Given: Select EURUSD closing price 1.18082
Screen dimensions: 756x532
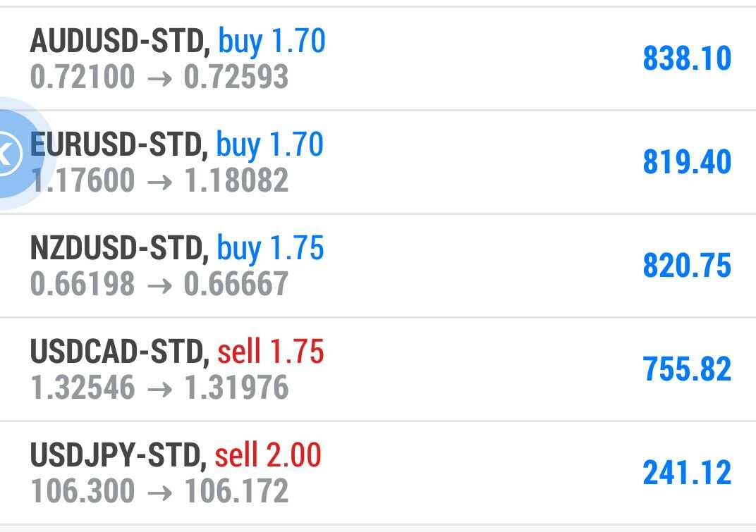Looking at the screenshot, I should pos(236,180).
